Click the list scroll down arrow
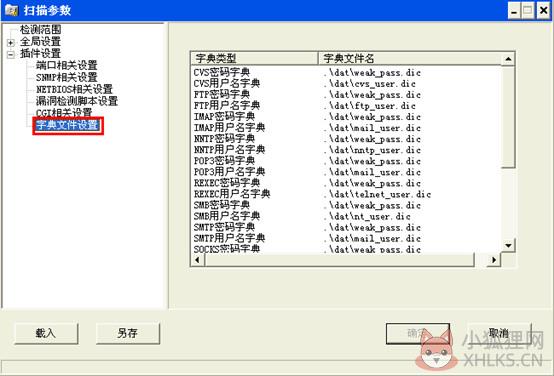 pyautogui.click(x=508, y=245)
